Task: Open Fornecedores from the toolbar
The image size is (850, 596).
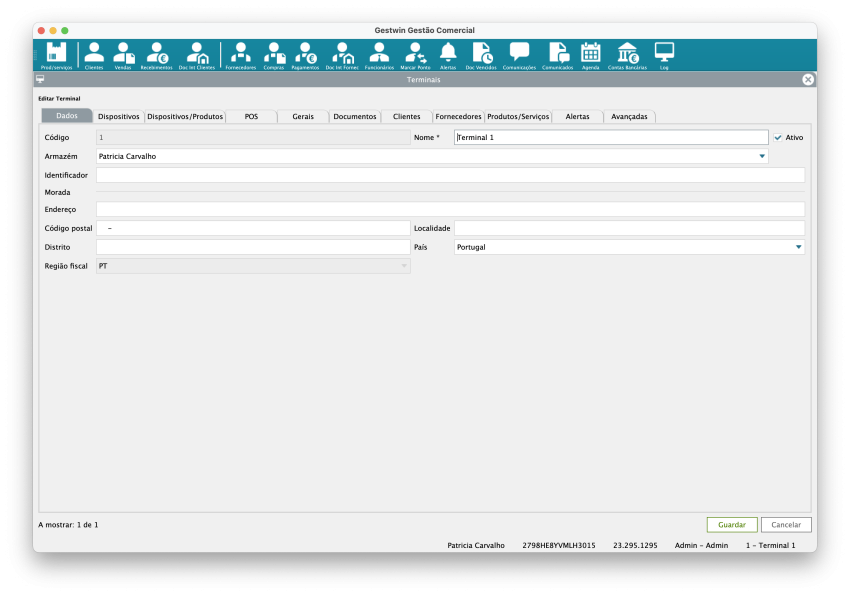Action: (240, 55)
